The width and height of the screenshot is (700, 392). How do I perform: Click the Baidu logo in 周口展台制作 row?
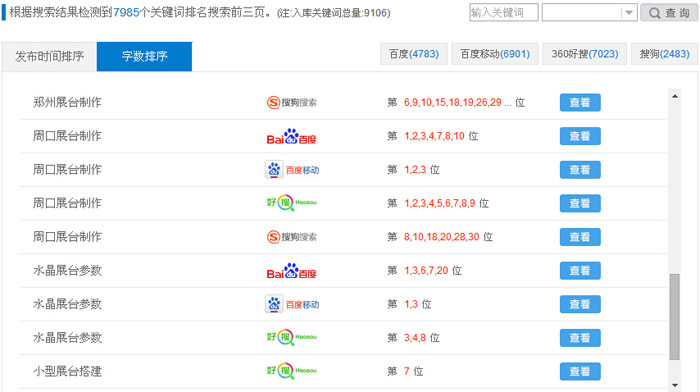point(292,136)
